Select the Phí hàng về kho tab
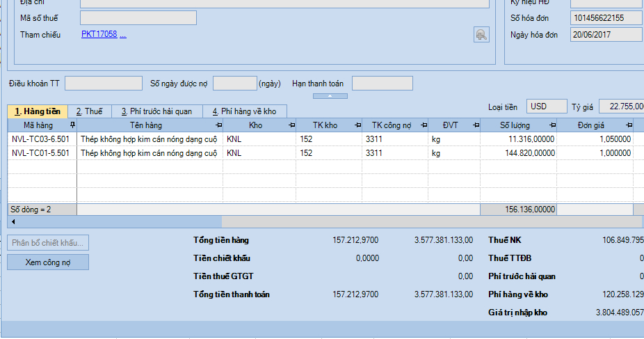Viewport: 644px width, 339px height. coord(244,111)
